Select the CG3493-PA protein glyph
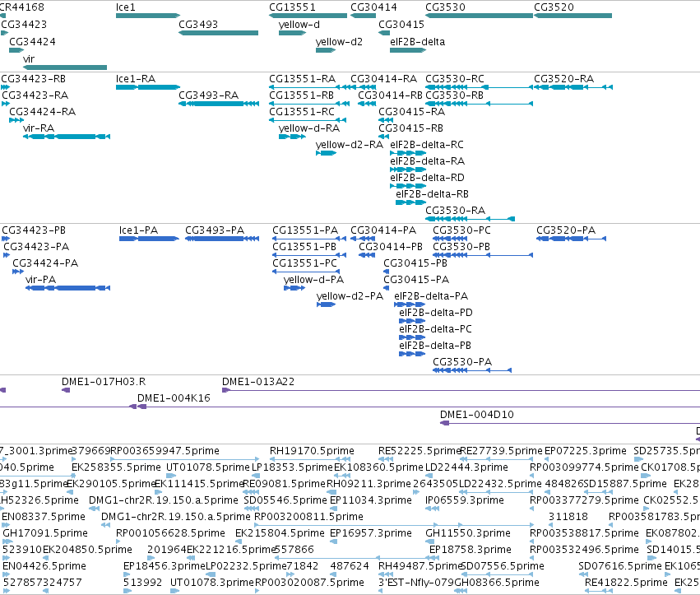This screenshot has width=700, height=595. (222, 239)
